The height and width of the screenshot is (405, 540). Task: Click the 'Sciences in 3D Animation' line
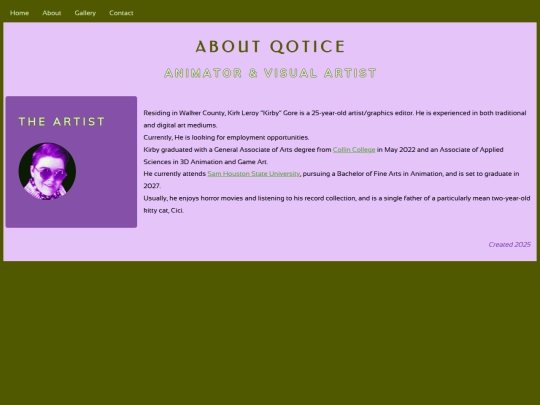click(206, 162)
